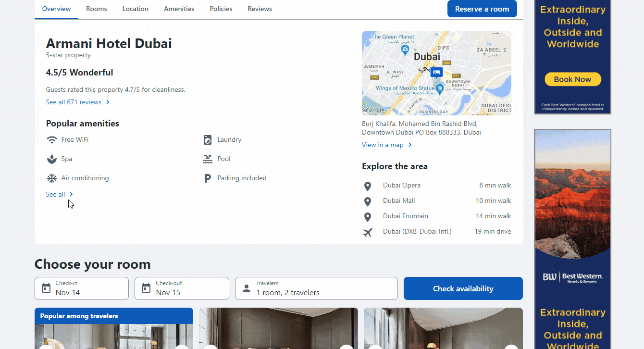Click Book Now in Best Western ad
Viewport: 644px width, 349px height.
point(573,79)
